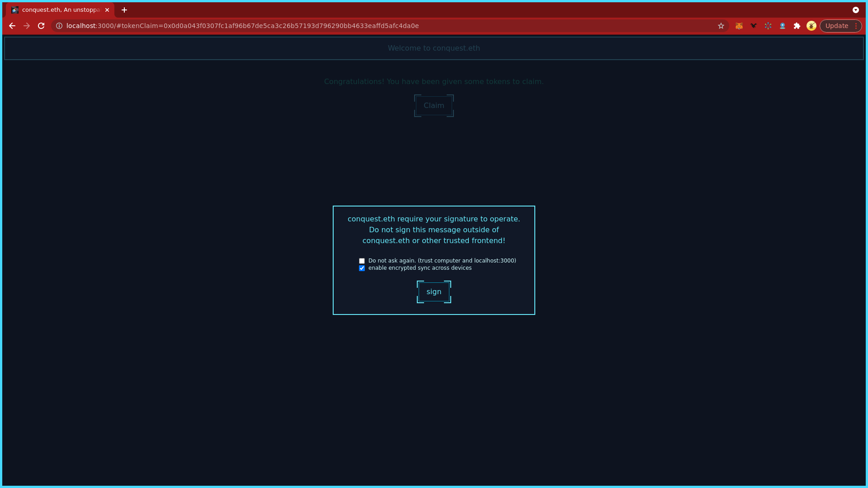
Task: Open the blue dotted-circle extension icon
Action: coord(768,26)
